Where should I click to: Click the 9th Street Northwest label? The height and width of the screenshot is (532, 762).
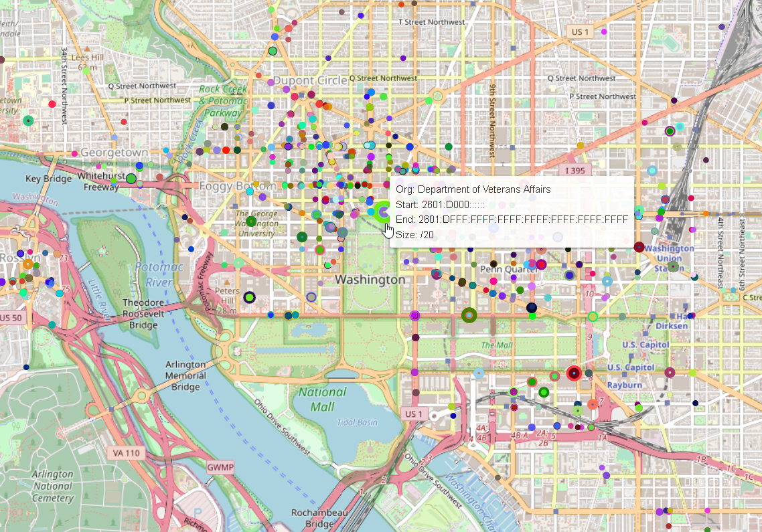point(491,121)
